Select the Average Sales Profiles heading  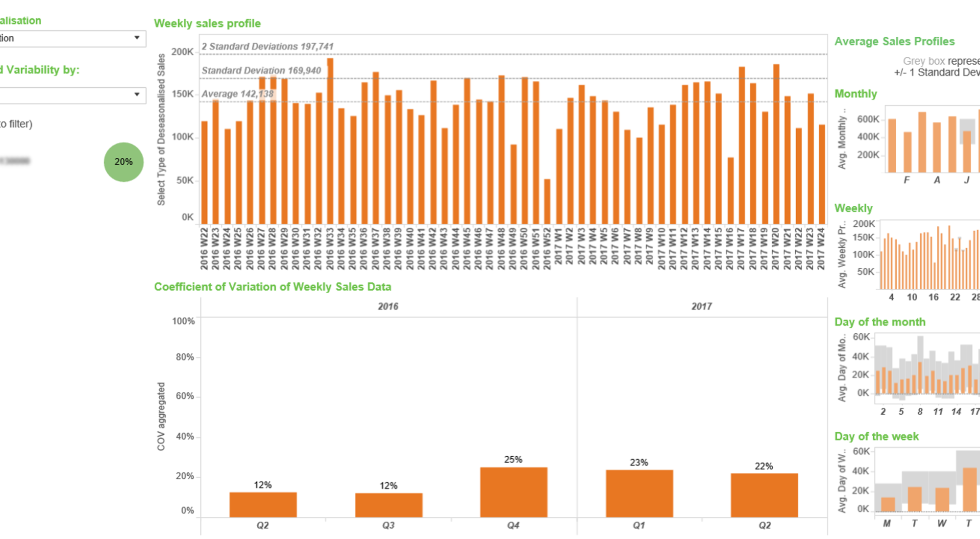point(895,41)
